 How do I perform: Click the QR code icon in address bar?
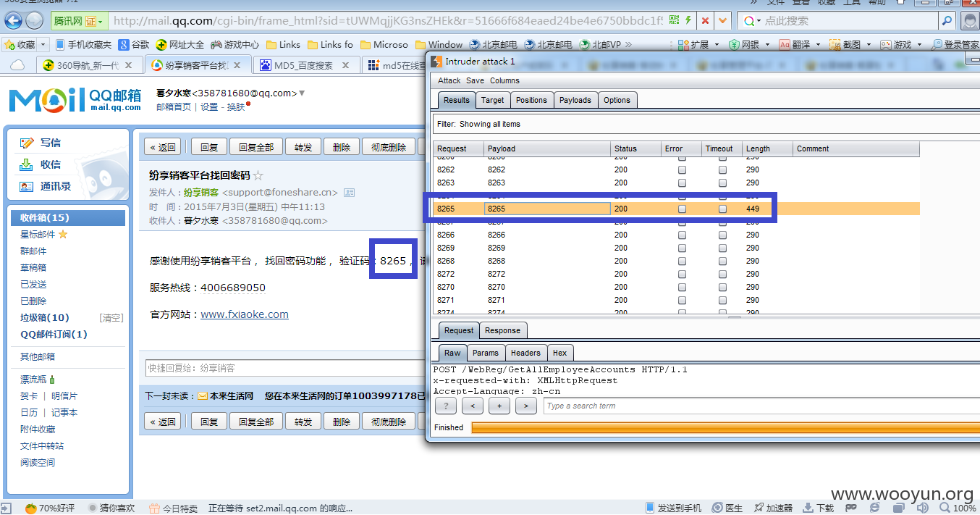coord(675,20)
